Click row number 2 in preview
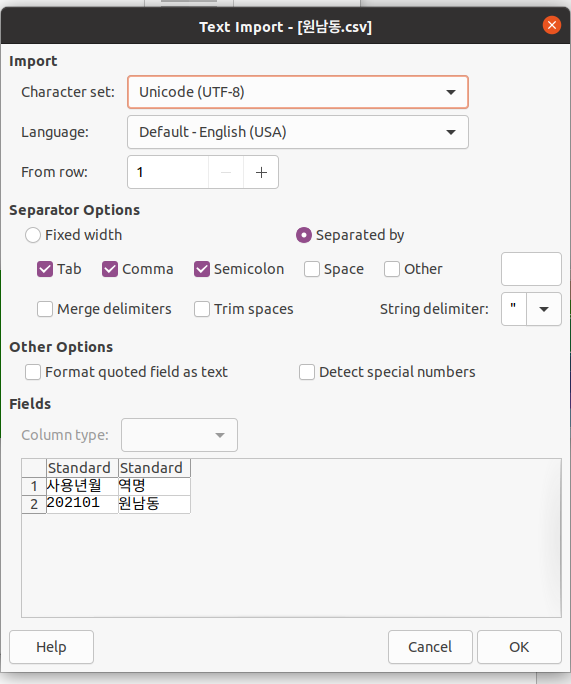 pyautogui.click(x=34, y=504)
